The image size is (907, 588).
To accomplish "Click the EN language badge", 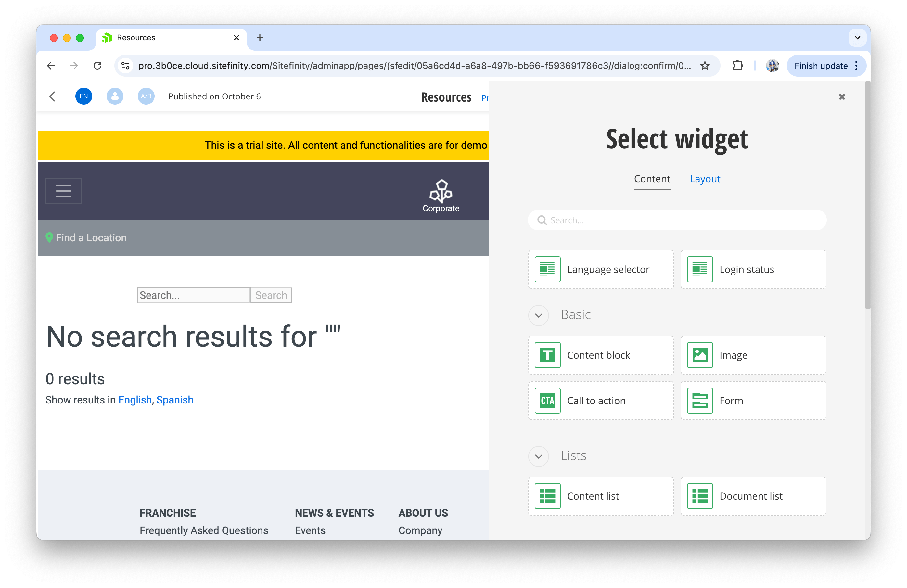I will tap(84, 96).
